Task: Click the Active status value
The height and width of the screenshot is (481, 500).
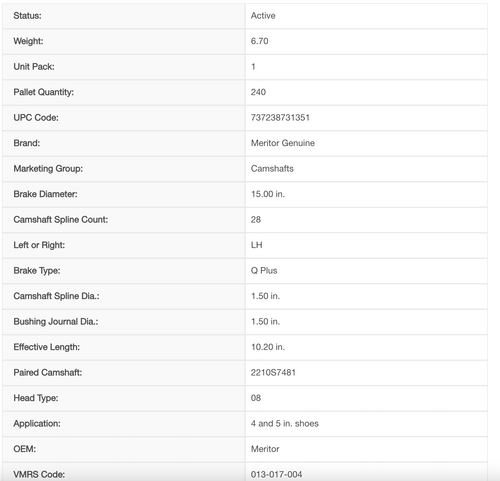Action: (x=263, y=16)
